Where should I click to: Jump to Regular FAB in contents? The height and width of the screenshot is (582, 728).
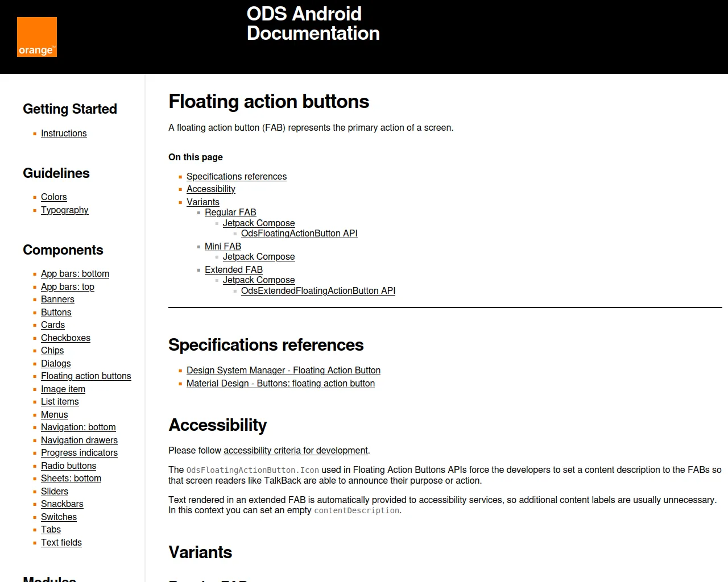tap(230, 213)
